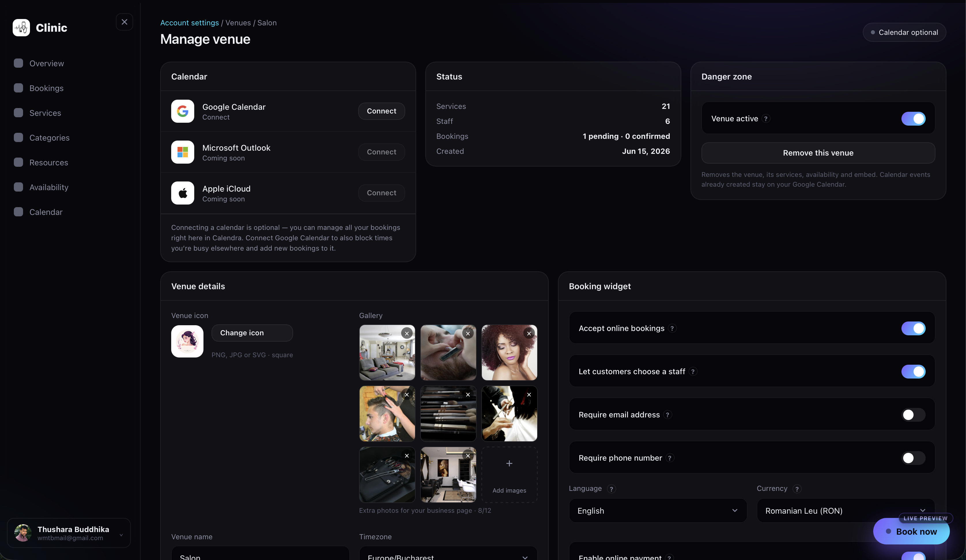Follow the Account settings breadcrumb link
This screenshot has height=560, width=966.
(189, 23)
